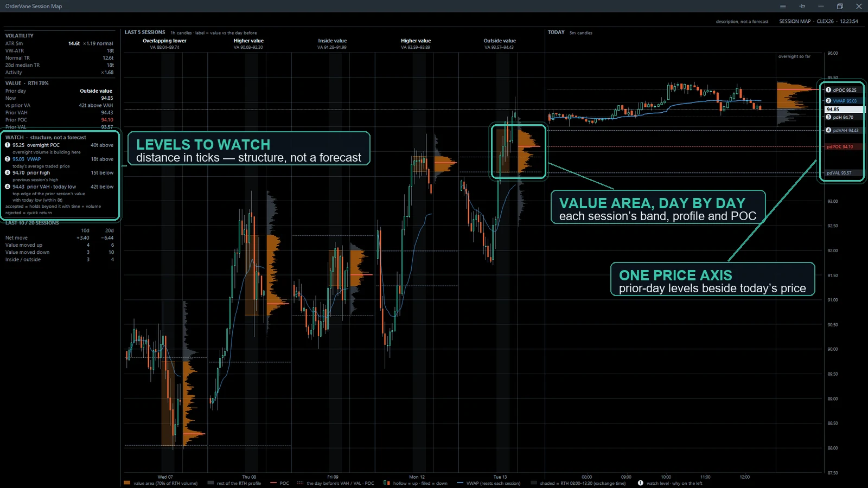Click the 'LAST 5 SESSIONS' heading
Screen dimensions: 868x488
[145, 33]
